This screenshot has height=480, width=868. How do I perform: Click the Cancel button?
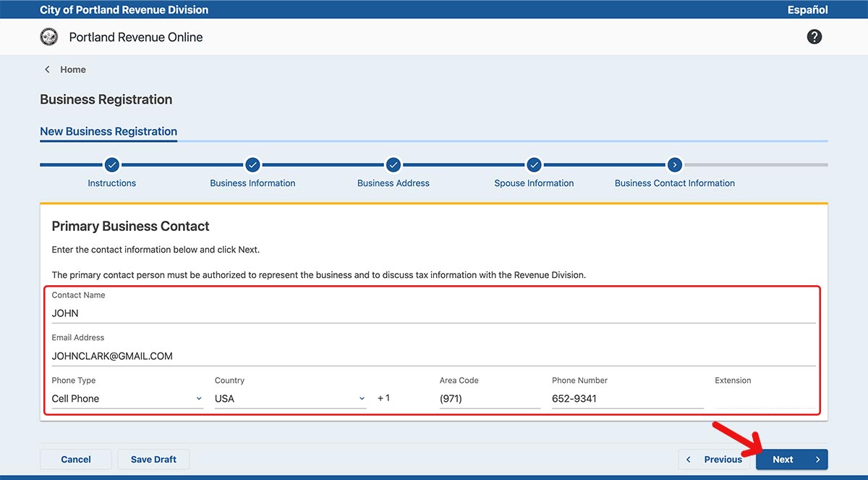76,460
